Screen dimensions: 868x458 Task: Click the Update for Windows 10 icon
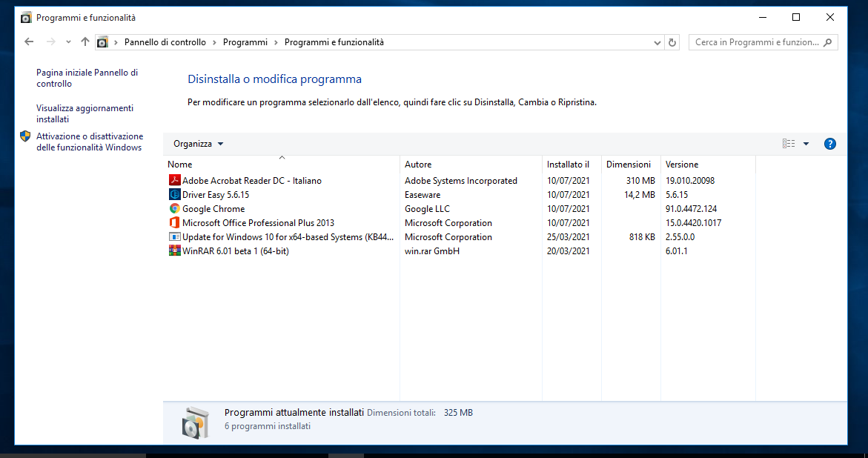coord(174,236)
